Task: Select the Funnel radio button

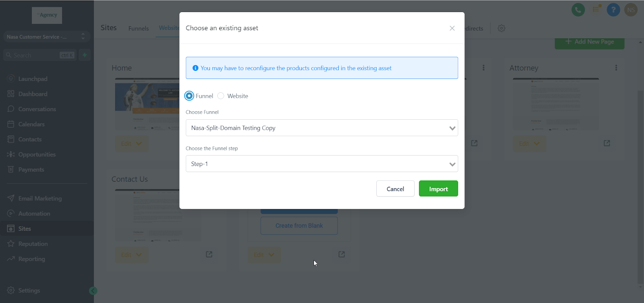Action: pos(189,96)
